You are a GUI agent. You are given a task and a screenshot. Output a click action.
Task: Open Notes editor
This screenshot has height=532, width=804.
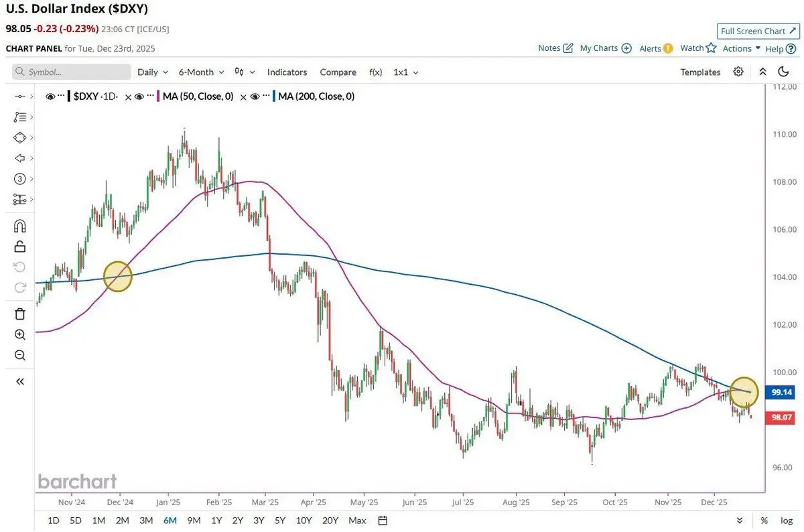(555, 48)
